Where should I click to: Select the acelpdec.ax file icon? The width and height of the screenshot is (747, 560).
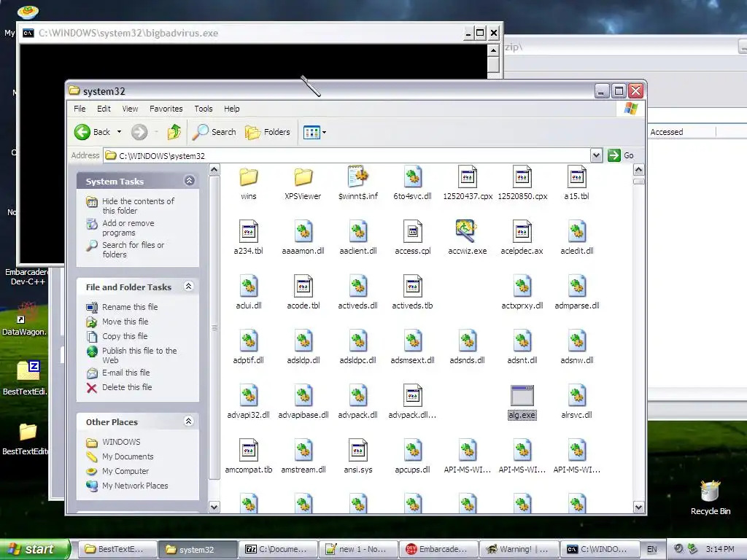coord(522,231)
